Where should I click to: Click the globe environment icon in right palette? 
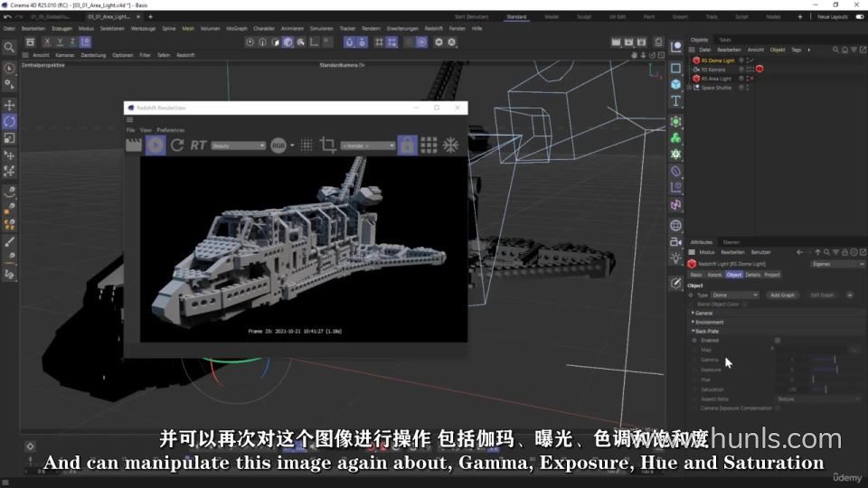point(676,225)
